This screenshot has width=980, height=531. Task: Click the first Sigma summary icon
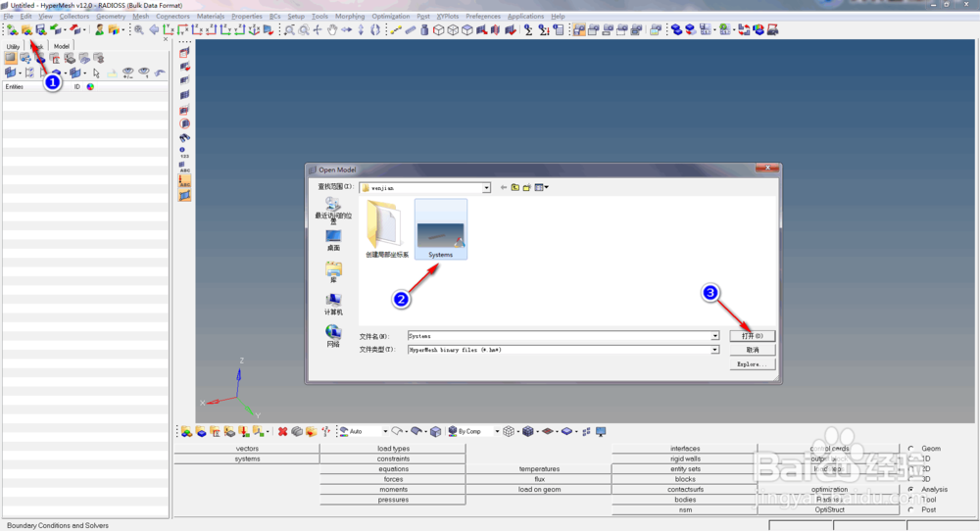point(529,29)
